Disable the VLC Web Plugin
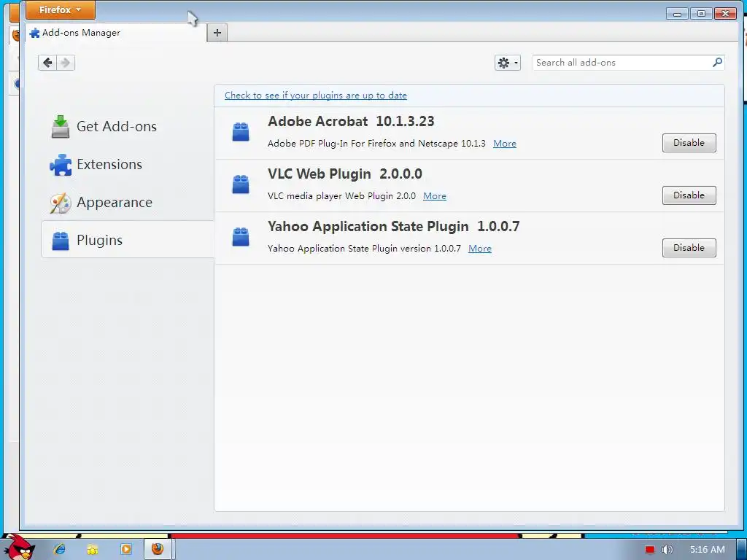This screenshot has width=747, height=560. (x=689, y=195)
